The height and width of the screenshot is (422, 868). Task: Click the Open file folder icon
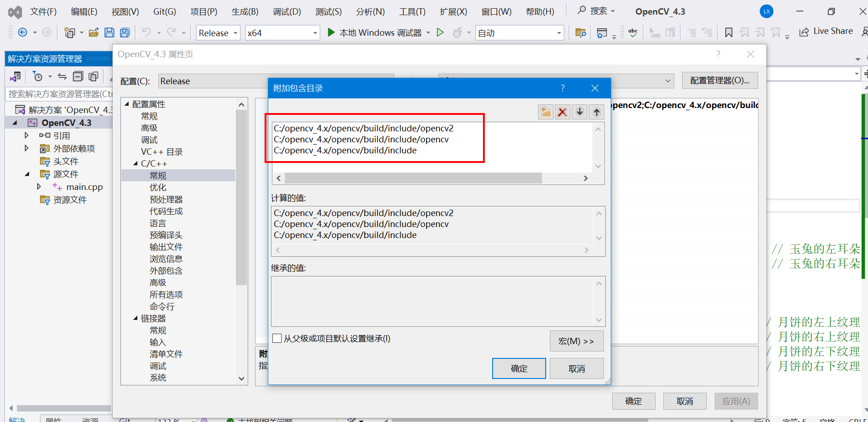tap(94, 32)
